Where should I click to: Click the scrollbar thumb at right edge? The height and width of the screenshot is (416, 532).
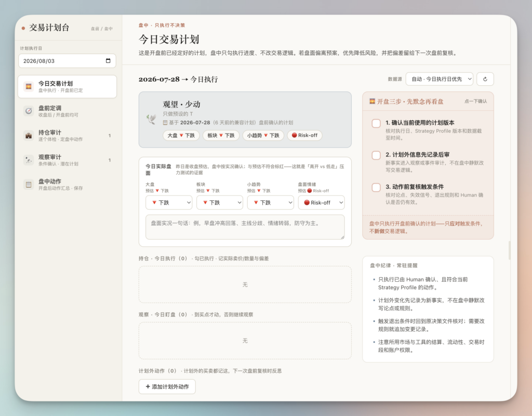tap(509, 250)
